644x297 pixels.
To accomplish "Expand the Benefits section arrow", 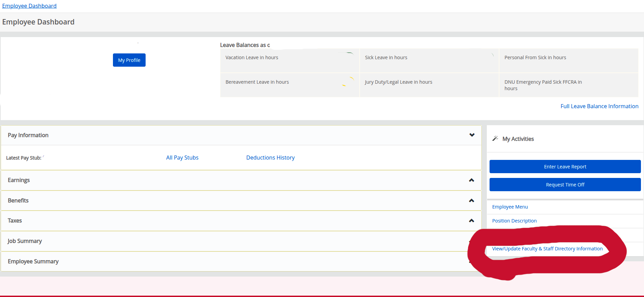I will tap(471, 201).
